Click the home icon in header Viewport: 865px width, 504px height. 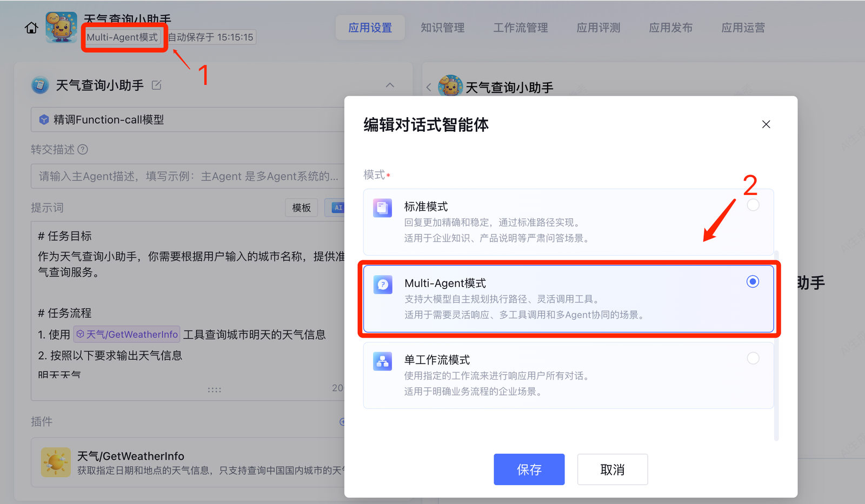click(x=31, y=28)
